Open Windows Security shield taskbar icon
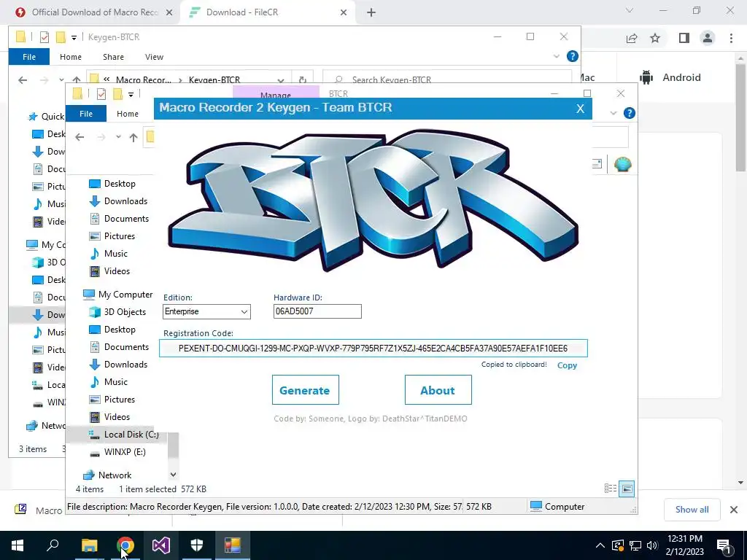747x560 pixels. pyautogui.click(x=197, y=545)
